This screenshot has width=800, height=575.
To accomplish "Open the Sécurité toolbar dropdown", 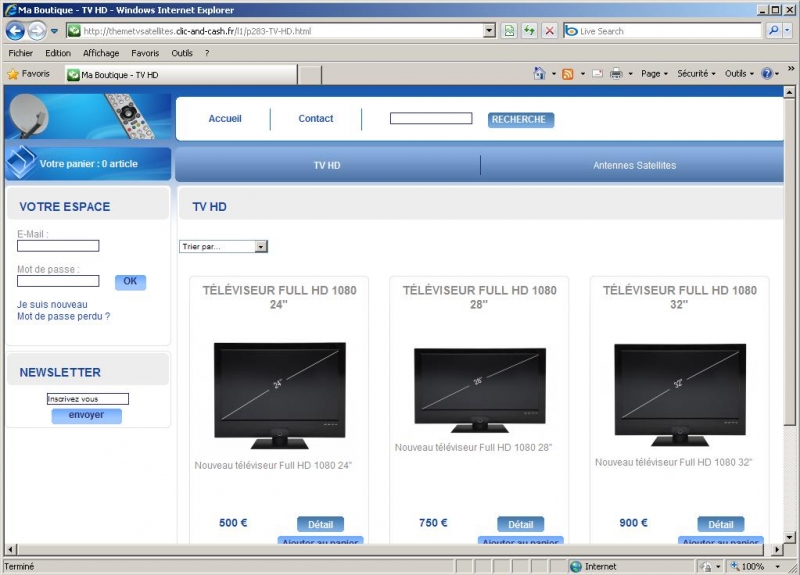I will pyautogui.click(x=695, y=74).
